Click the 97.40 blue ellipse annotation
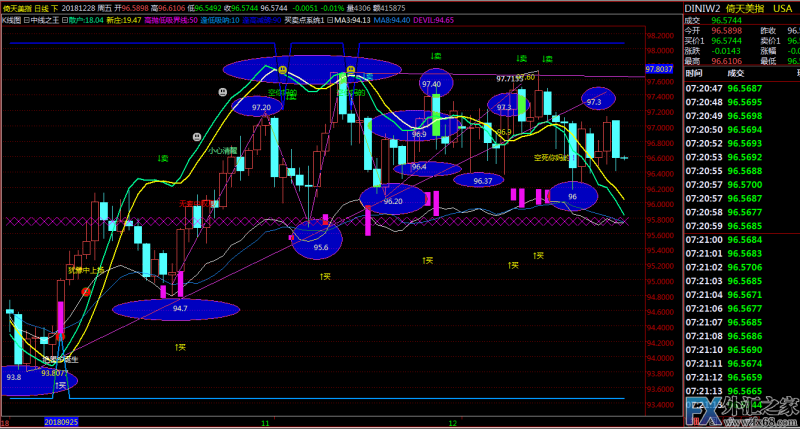The image size is (800, 429). coord(431,84)
